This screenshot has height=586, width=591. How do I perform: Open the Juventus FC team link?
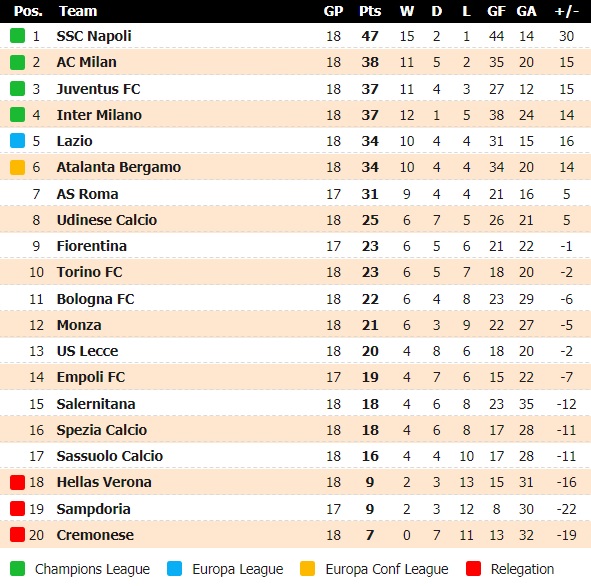tap(98, 89)
